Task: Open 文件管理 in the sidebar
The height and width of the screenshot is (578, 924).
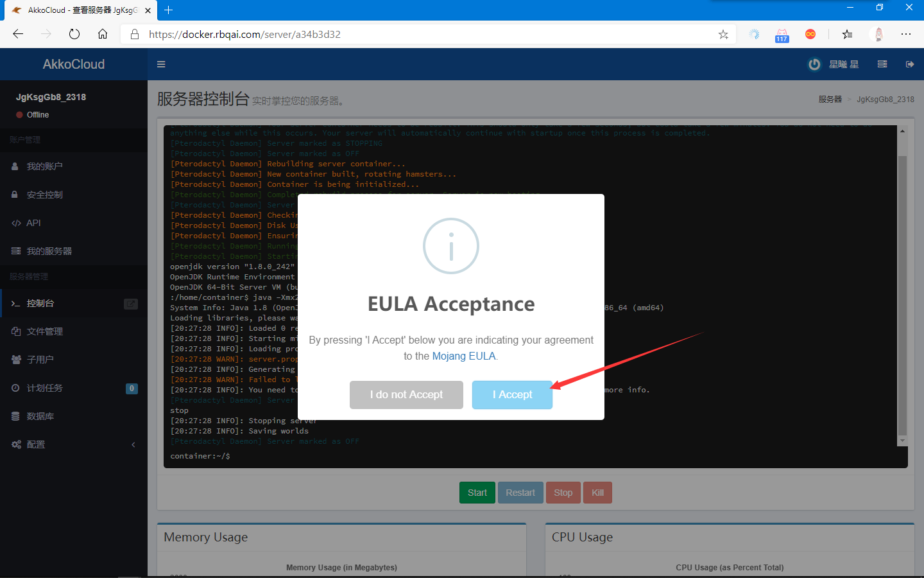Action: point(74,331)
